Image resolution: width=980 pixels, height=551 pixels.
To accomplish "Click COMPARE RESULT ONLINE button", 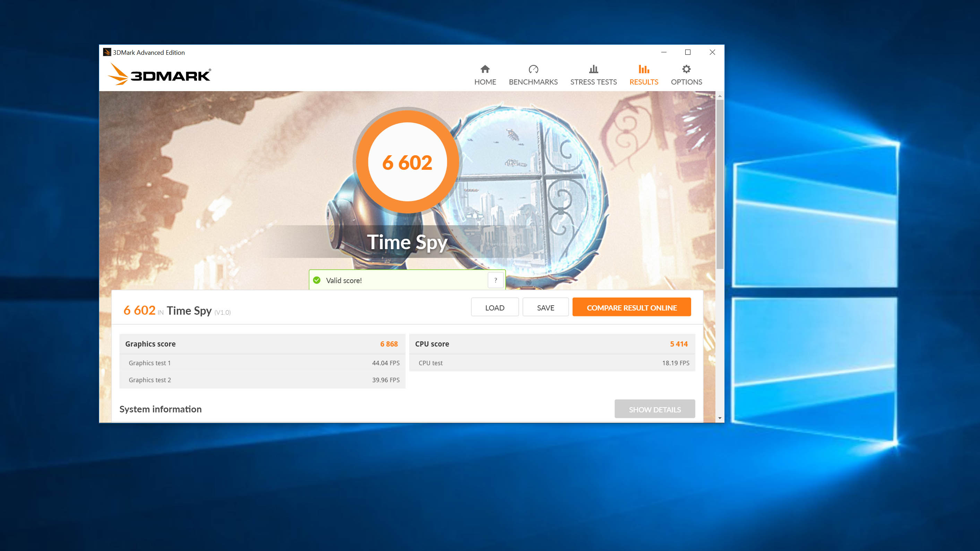I will (x=631, y=307).
